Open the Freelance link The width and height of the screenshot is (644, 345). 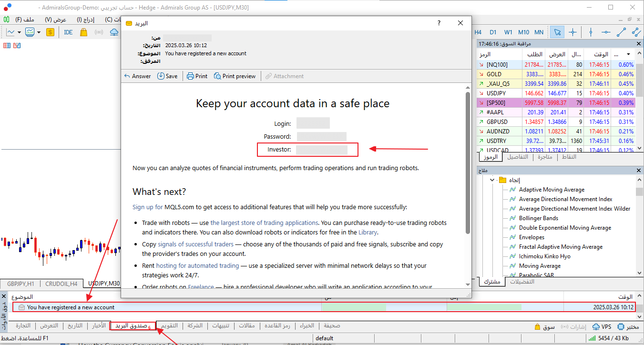[x=201, y=287]
